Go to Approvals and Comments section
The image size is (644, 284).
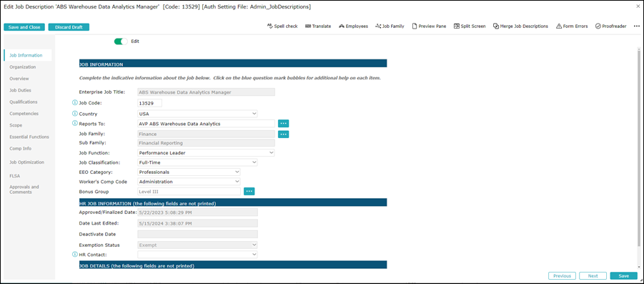24,190
